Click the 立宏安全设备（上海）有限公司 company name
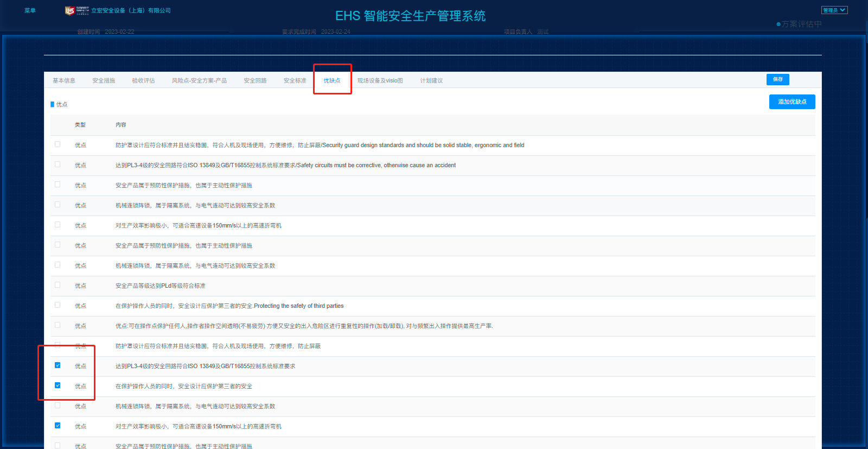 [131, 10]
